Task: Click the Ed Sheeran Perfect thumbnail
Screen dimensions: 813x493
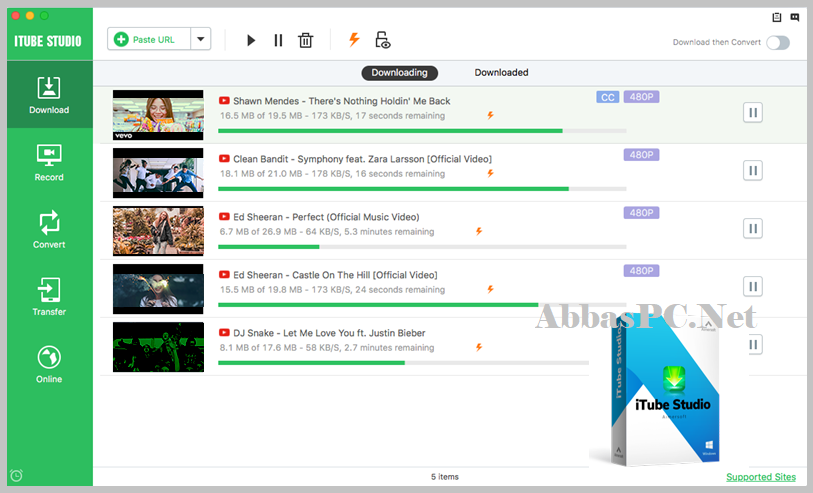Action: pyautogui.click(x=158, y=231)
